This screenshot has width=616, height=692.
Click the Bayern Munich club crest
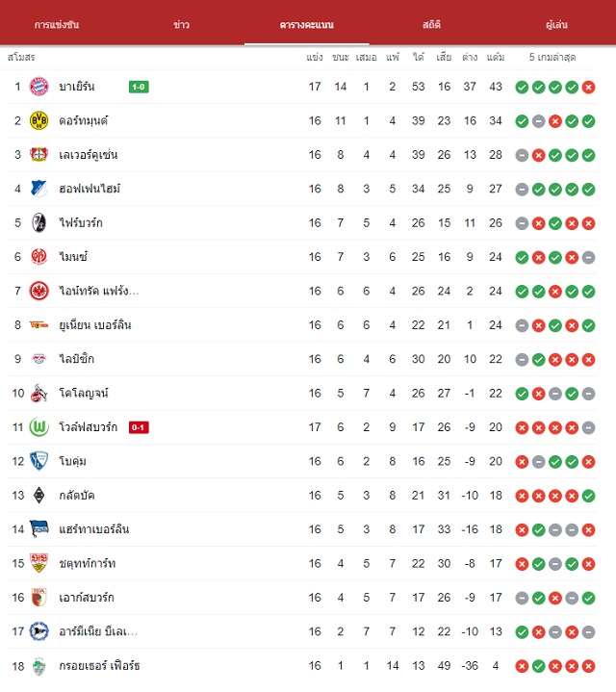pos(38,87)
